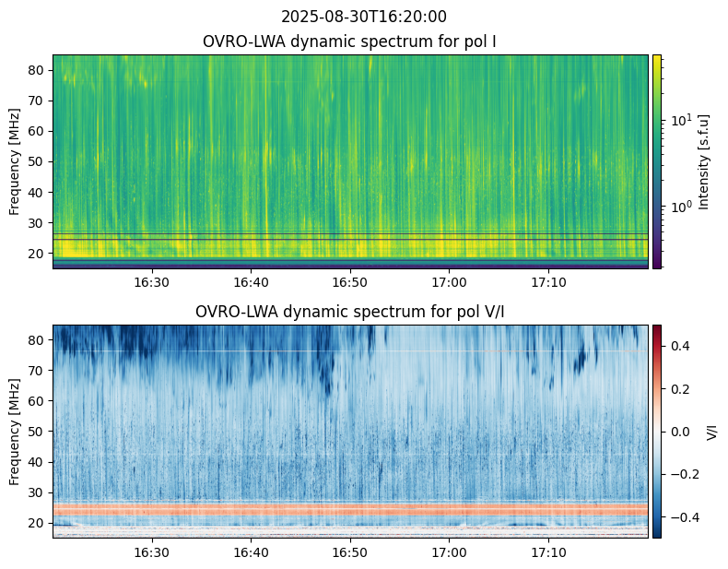Click the 2025-08-30T16:20:00 title text

[363, 17]
